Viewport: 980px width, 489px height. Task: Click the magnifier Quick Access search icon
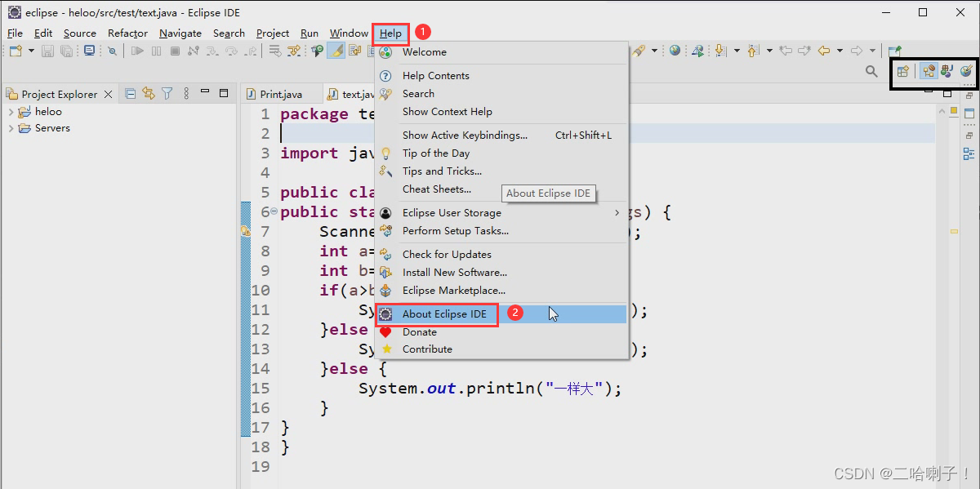871,71
